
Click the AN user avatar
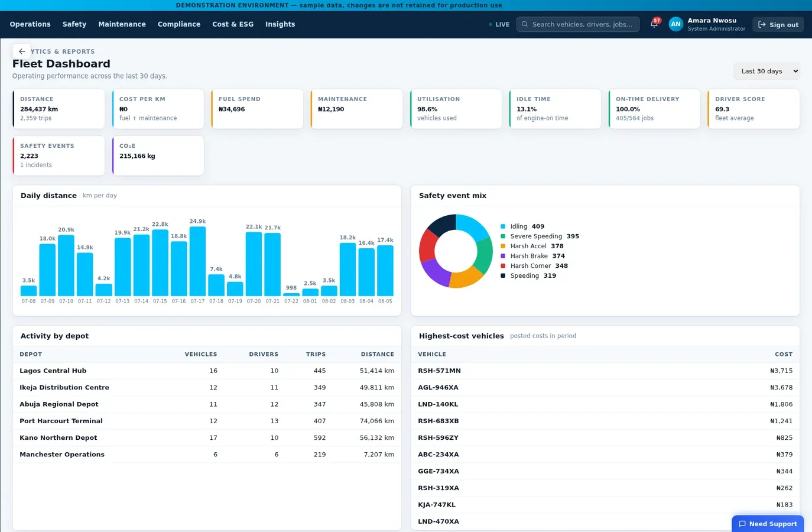click(x=675, y=24)
